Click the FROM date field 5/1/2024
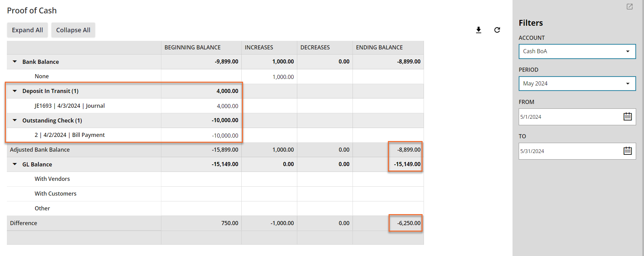Image resolution: width=644 pixels, height=256 pixels. pos(570,117)
